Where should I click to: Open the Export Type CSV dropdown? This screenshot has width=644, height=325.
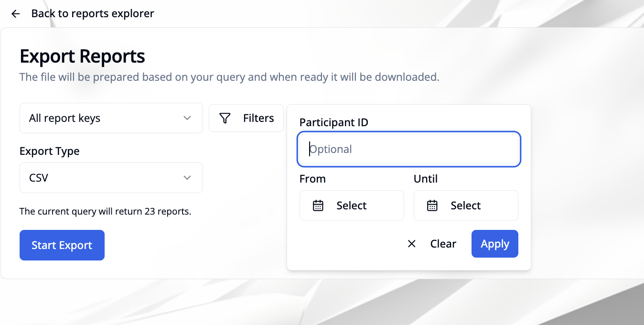[x=111, y=177]
